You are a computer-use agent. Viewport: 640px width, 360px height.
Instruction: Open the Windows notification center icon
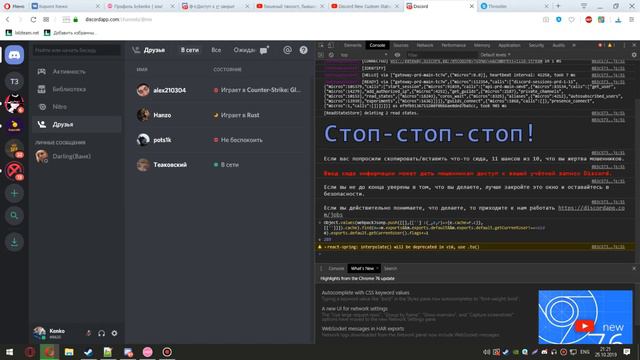coord(627,352)
